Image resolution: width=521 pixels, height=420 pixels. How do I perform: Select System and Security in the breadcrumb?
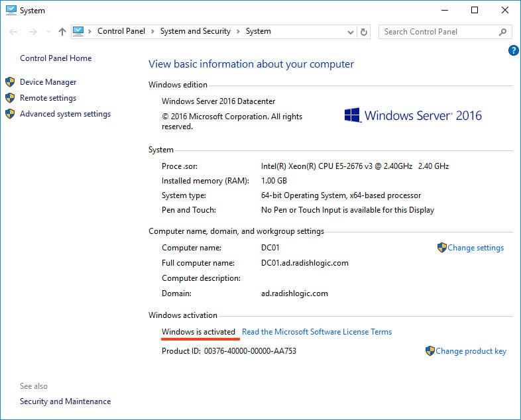(x=195, y=31)
